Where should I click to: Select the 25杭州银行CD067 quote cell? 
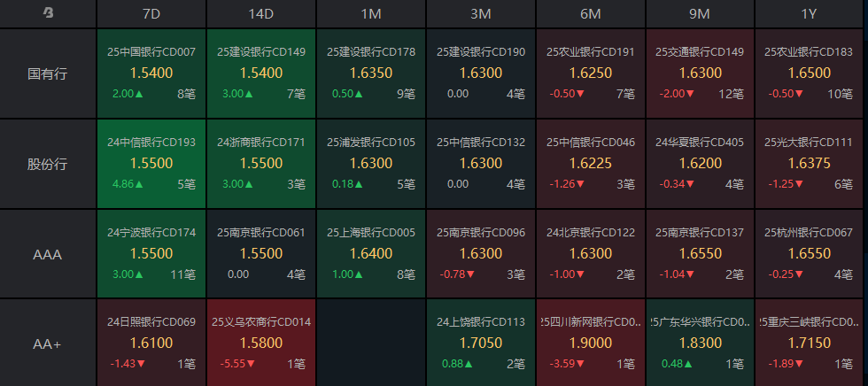pos(810,254)
